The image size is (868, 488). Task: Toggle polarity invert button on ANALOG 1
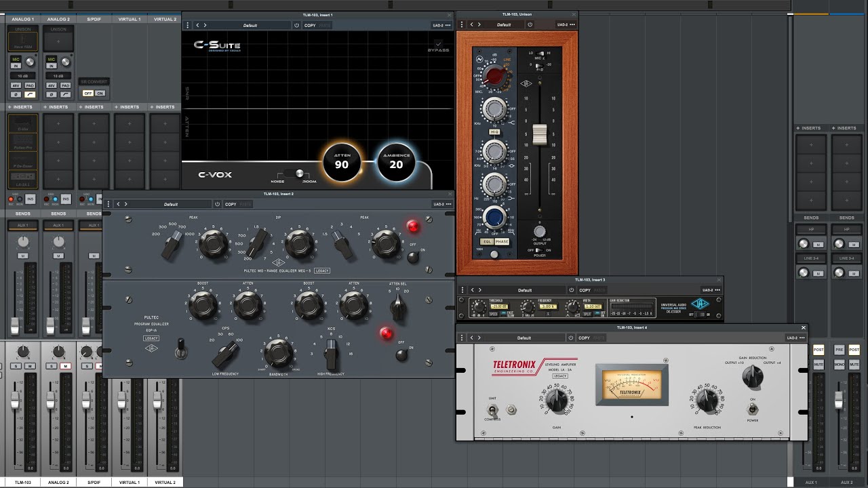pos(16,94)
